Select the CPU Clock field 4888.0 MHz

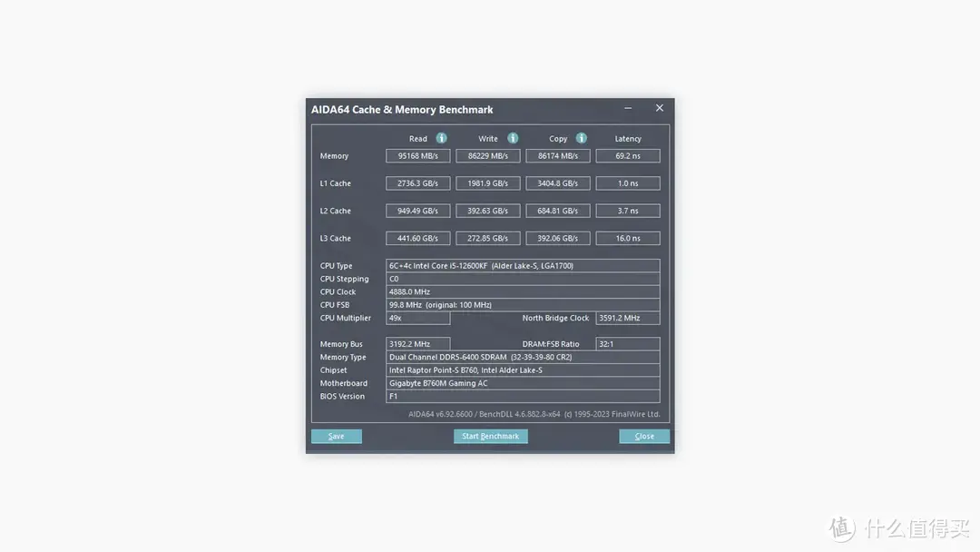(523, 292)
